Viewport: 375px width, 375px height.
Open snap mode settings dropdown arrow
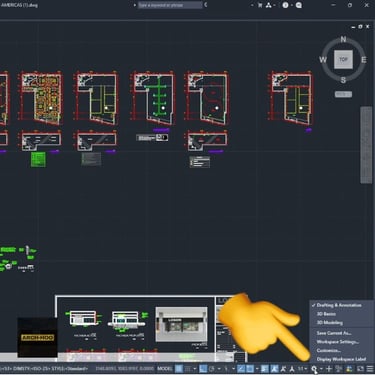click(x=195, y=369)
